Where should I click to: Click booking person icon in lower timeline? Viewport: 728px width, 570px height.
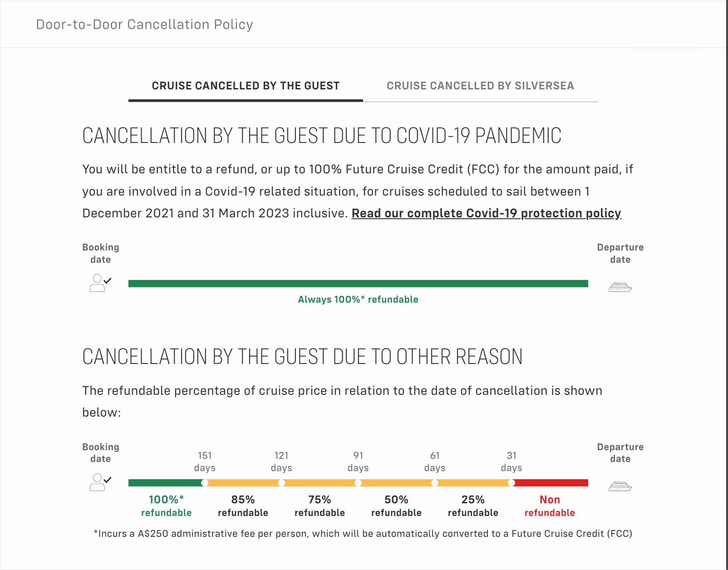pos(100,482)
